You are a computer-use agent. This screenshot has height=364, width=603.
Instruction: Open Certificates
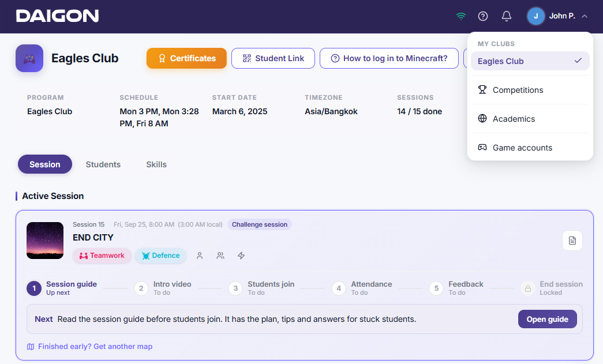pos(186,58)
